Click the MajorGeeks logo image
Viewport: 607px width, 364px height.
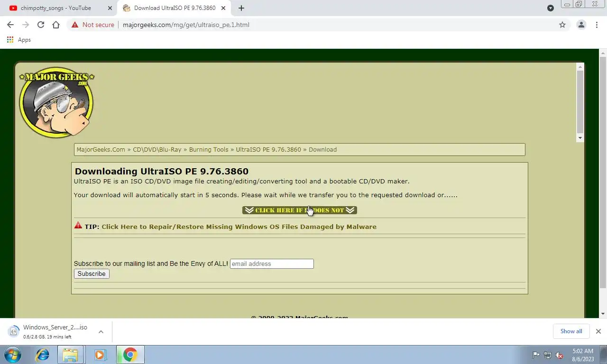[56, 102]
